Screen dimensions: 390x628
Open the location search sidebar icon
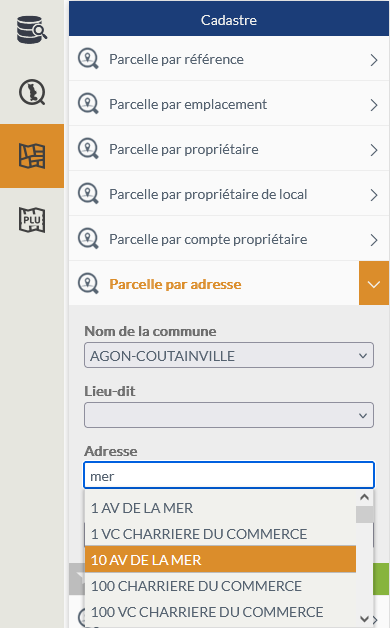32,92
